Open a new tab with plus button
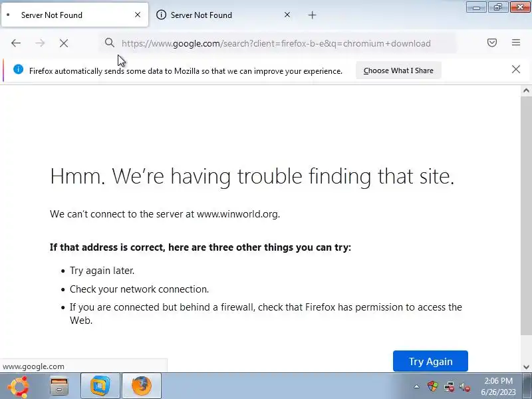The image size is (532, 399). click(312, 15)
